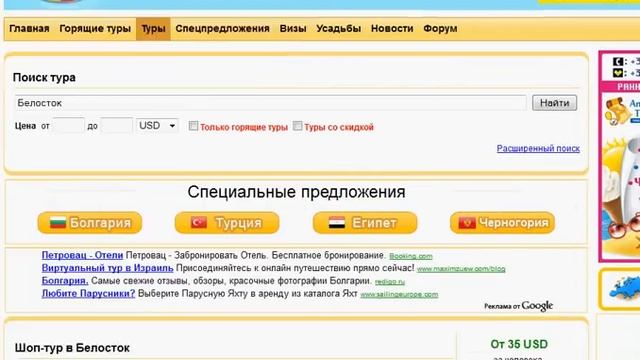Navigate to Усадьбы section
Viewport: 640px width, 360px height.
point(338,29)
